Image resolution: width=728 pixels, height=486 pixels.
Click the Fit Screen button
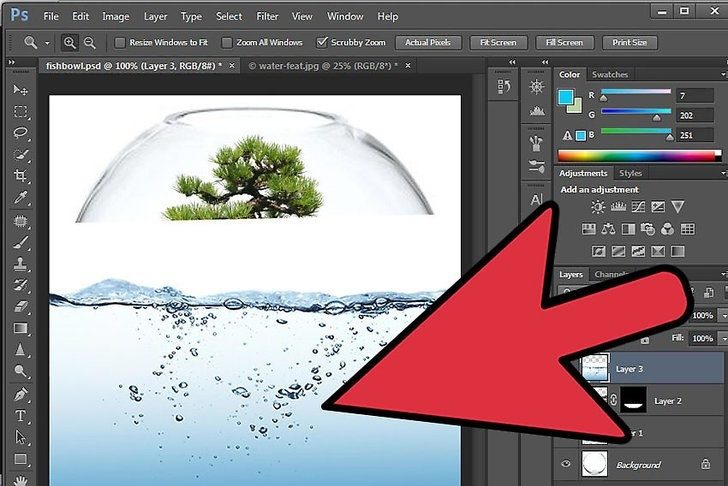(x=497, y=43)
